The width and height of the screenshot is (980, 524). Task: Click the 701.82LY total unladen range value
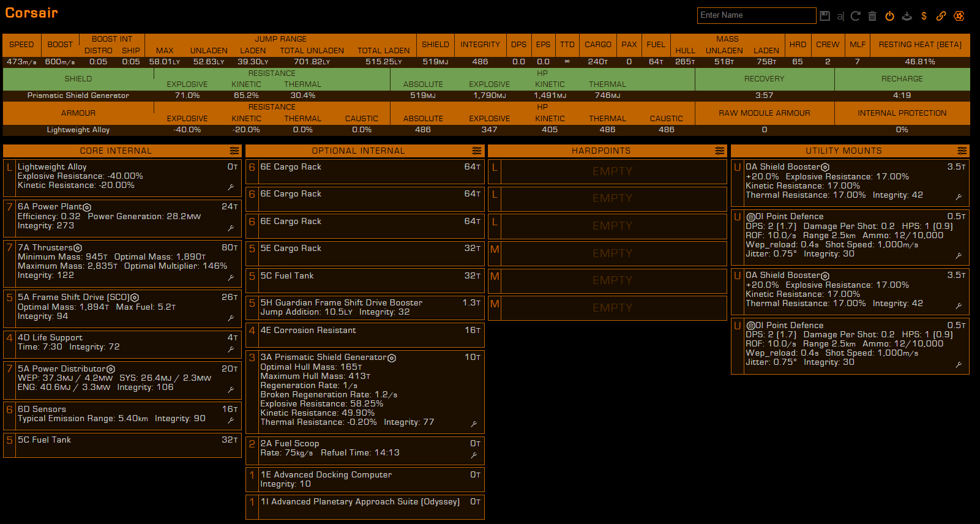click(312, 62)
